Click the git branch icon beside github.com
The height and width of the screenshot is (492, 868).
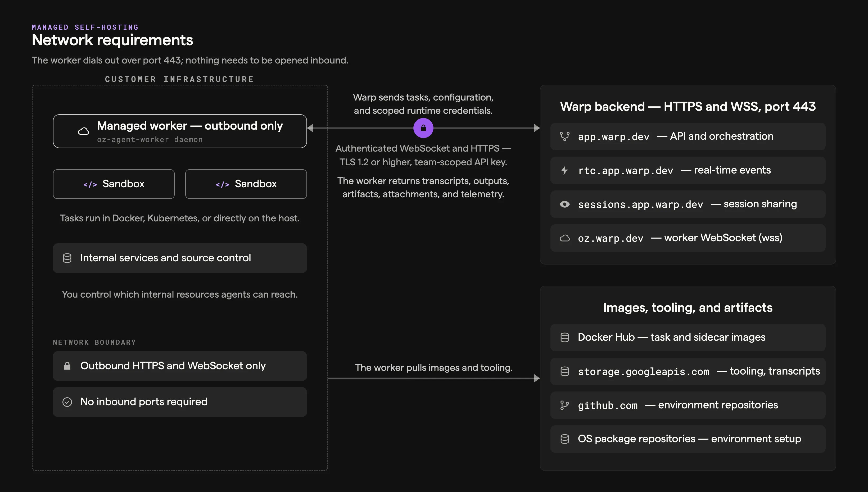pos(565,405)
